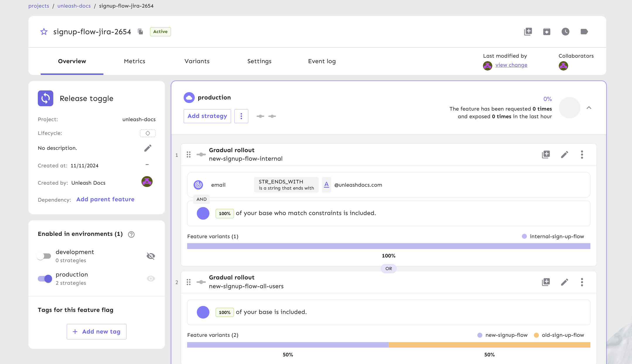The image size is (632, 364).
Task: Click the release toggle icon
Action: 46,98
